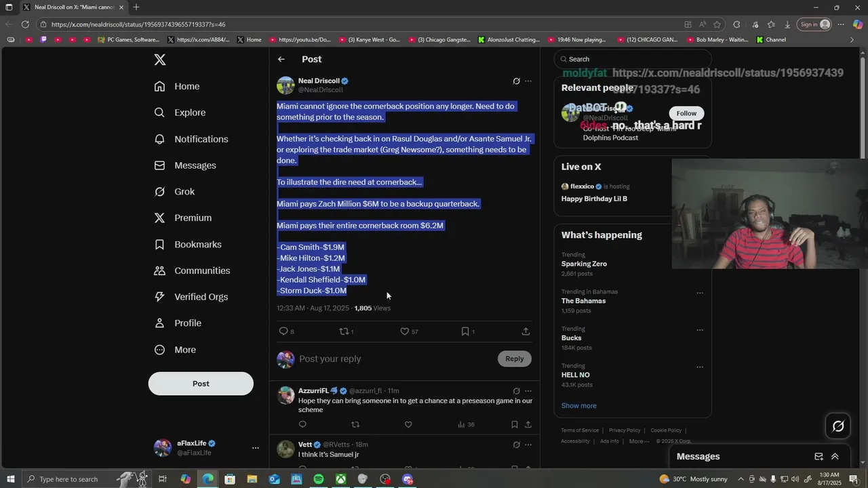Bookmark the AzzurriFL reply

click(x=514, y=425)
